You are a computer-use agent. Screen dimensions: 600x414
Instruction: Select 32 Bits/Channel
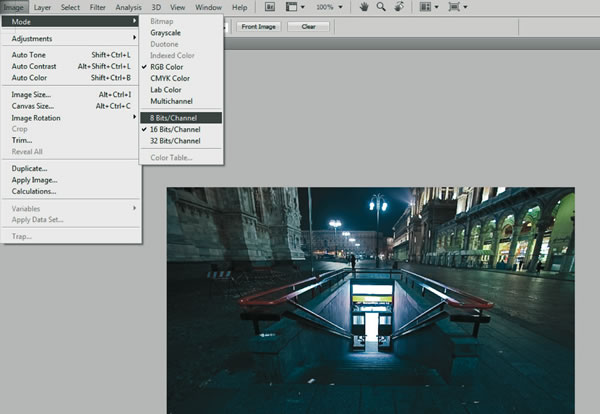point(181,141)
